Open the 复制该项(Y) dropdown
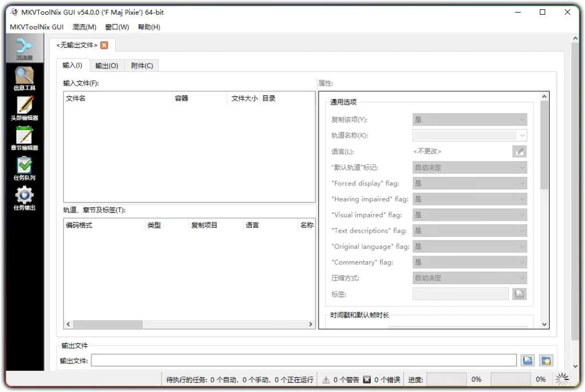 pyautogui.click(x=469, y=119)
